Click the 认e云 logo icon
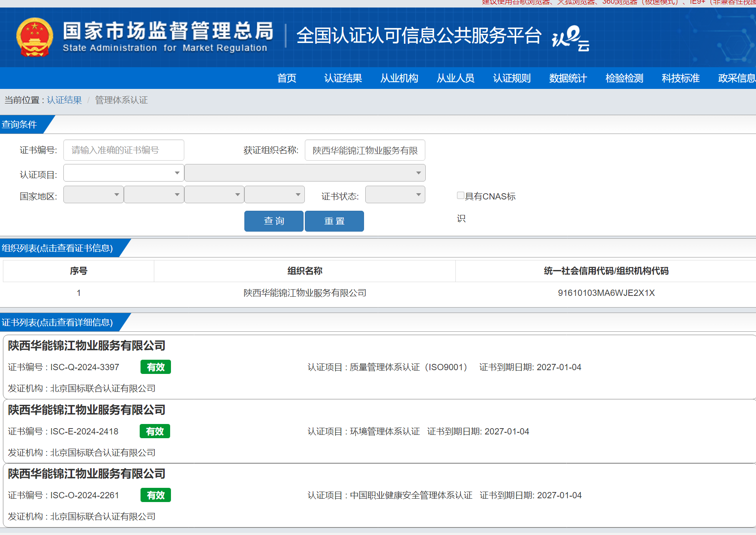This screenshot has width=756, height=535. pyautogui.click(x=570, y=38)
